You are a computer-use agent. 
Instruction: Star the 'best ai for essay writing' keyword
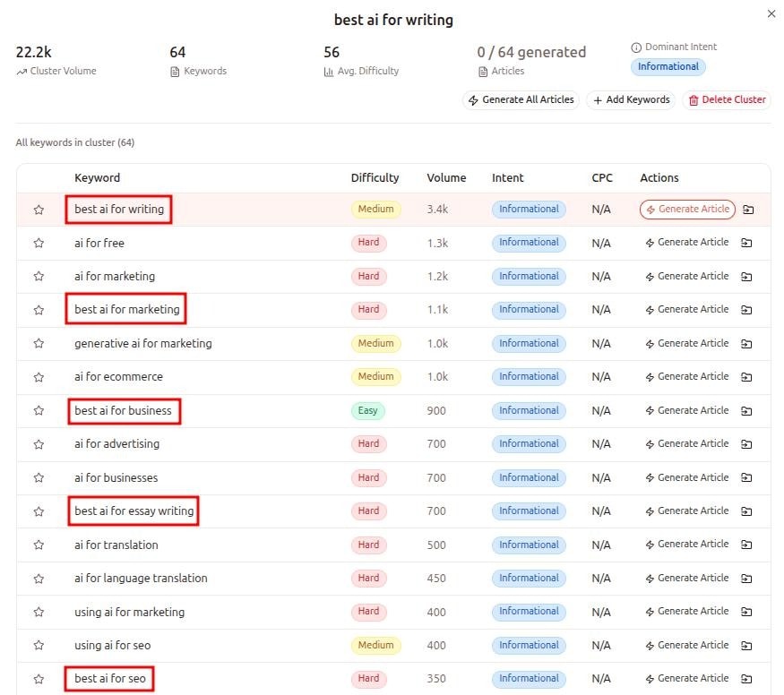point(39,511)
